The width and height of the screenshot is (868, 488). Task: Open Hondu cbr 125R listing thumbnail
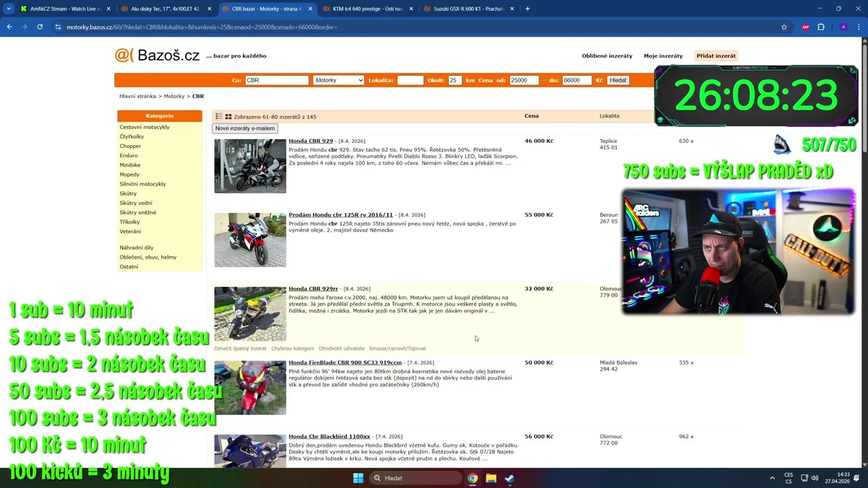click(x=250, y=240)
